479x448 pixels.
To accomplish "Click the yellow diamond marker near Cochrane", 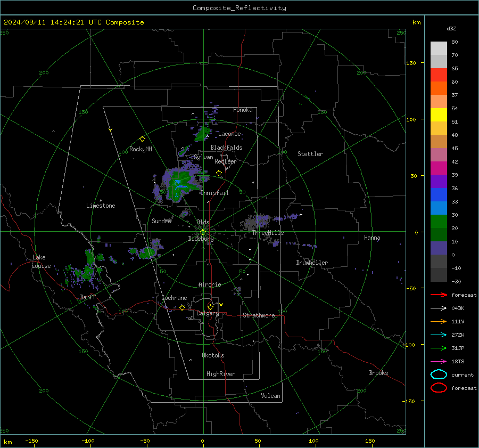I will (183, 307).
